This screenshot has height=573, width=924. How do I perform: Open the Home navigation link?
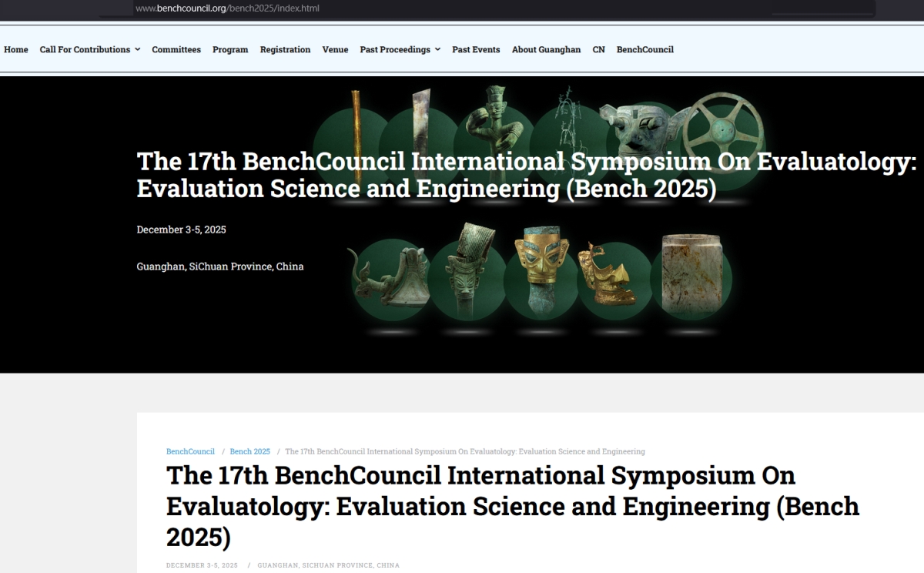pos(16,49)
